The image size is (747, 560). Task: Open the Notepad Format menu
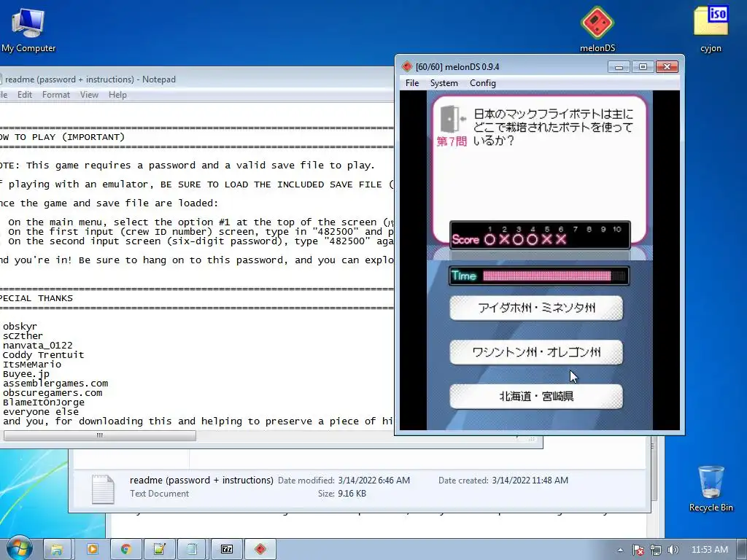pos(55,95)
